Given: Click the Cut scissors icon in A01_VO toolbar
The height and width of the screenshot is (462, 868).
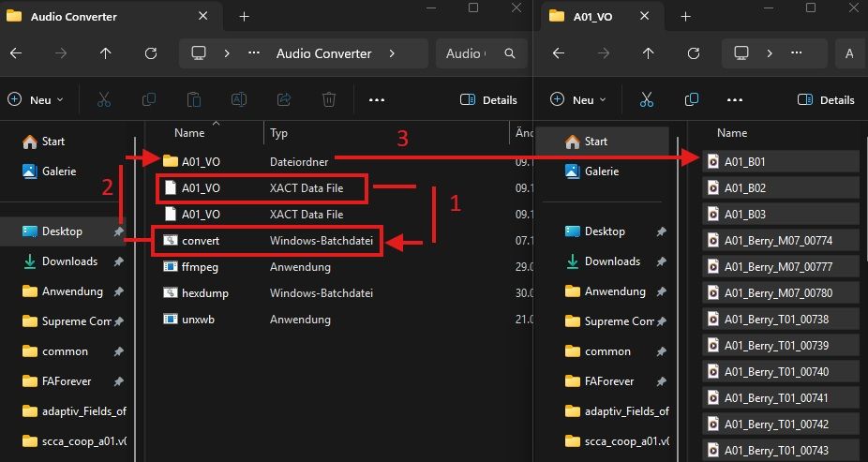Looking at the screenshot, I should pyautogui.click(x=646, y=100).
